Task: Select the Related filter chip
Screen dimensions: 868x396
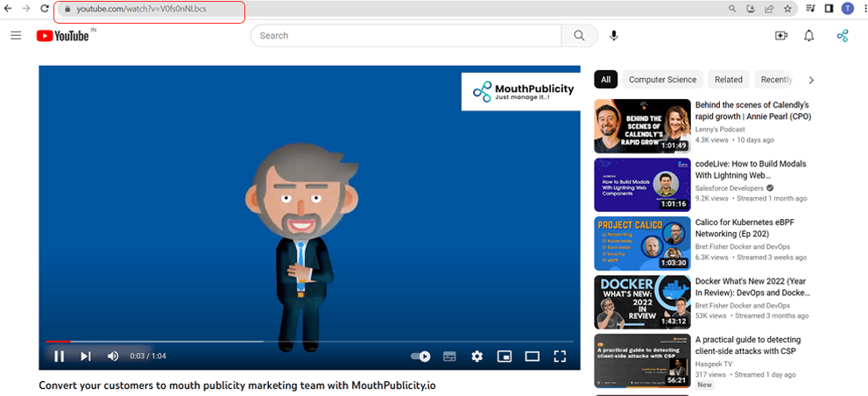Action: (x=729, y=80)
